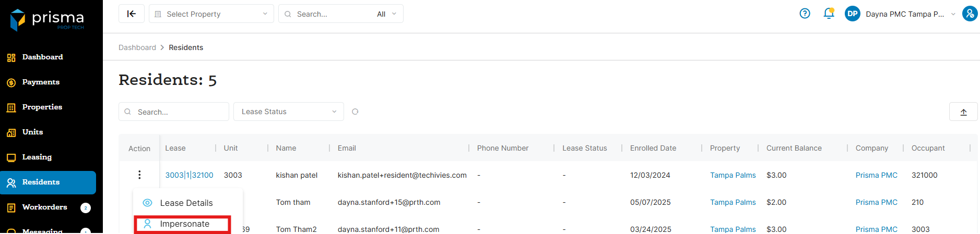Viewport: 980px width, 234px height.
Task: Collapse the sidebar with the arrow icon
Action: point(132,14)
